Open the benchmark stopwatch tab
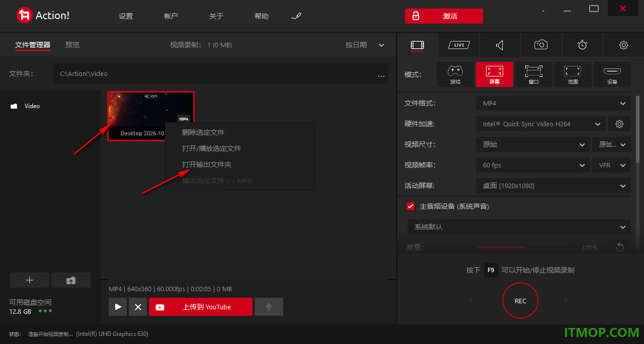The width and height of the screenshot is (644, 344). [582, 45]
